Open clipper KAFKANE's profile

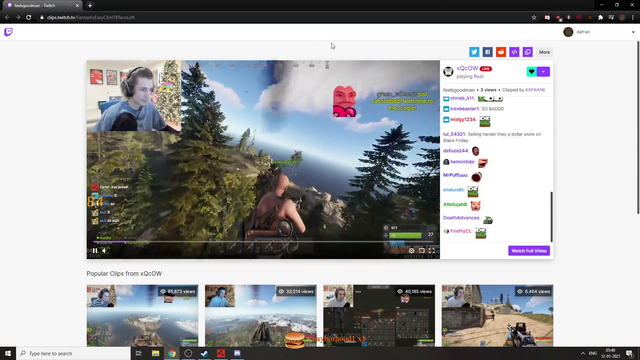point(535,90)
